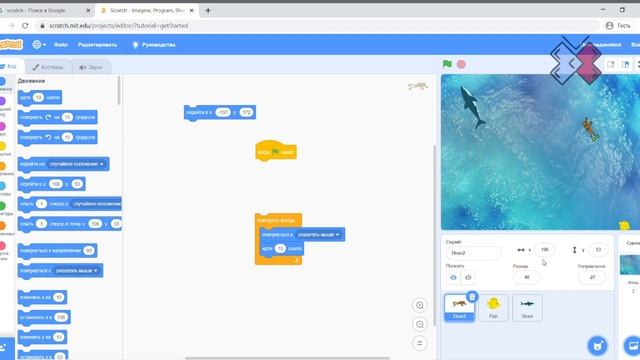Click the steps value in the workspace 'идти' block
Screen dimensions: 640x360
280,248
